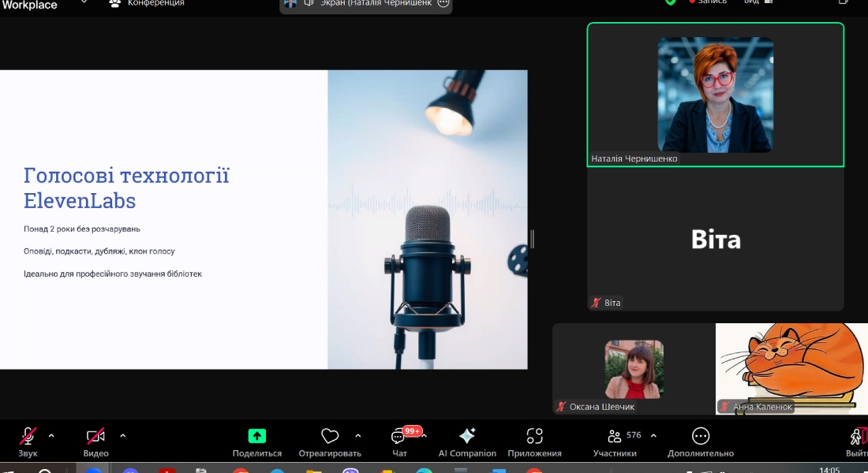The height and width of the screenshot is (473, 868).
Task: Click the muted mic icon on Віта's label
Action: point(596,303)
